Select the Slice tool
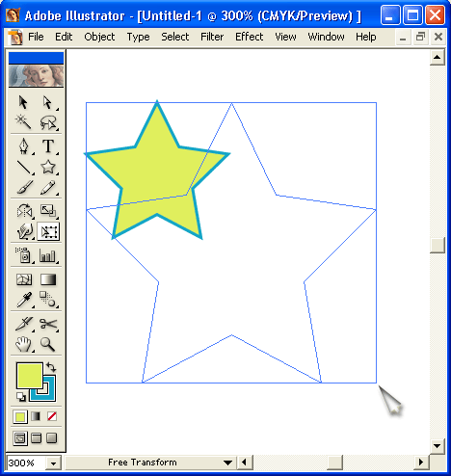The height and width of the screenshot is (476, 451). (24, 324)
